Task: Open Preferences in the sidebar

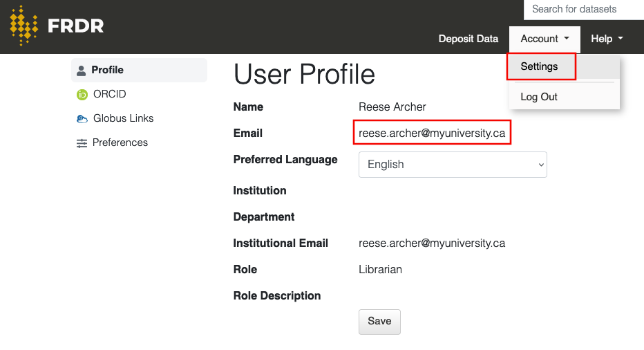Action: click(139, 142)
